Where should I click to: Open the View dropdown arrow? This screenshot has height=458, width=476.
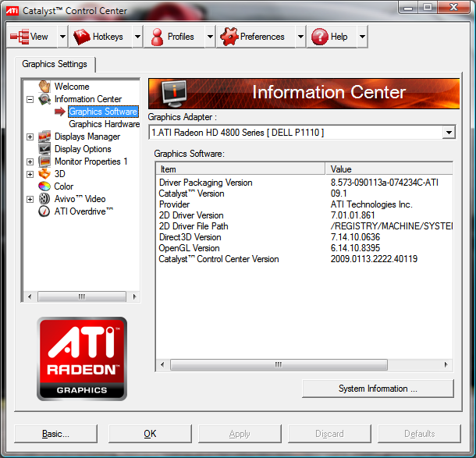[59, 37]
